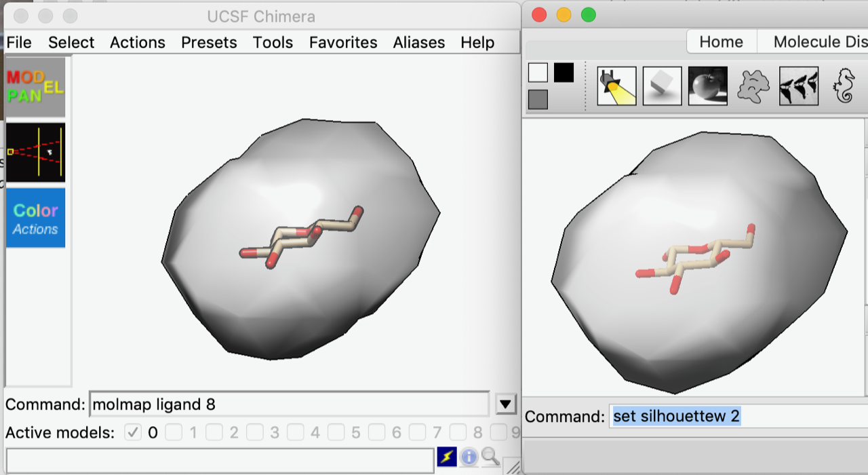Apply soft lighting with cube icon
Viewport: 868px width, 475px height.
coord(662,85)
